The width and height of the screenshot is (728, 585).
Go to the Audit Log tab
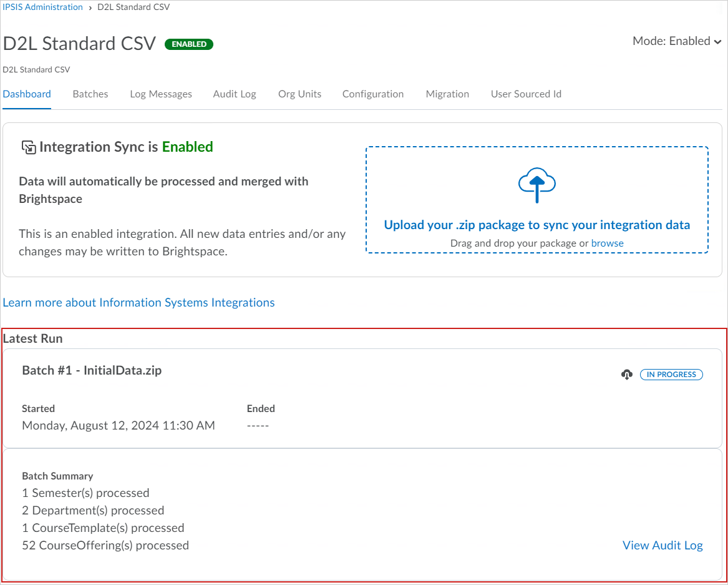[235, 94]
